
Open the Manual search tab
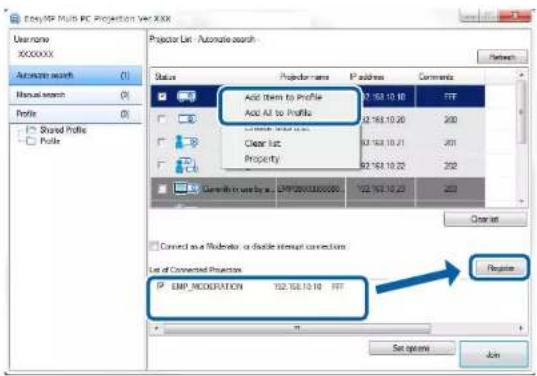coord(75,95)
